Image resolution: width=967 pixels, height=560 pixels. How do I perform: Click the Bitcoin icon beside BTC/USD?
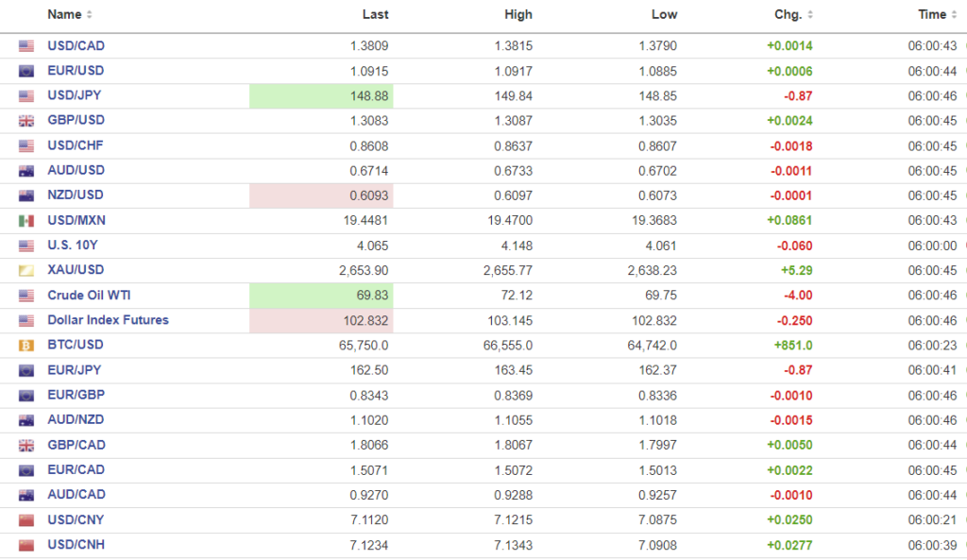26,346
